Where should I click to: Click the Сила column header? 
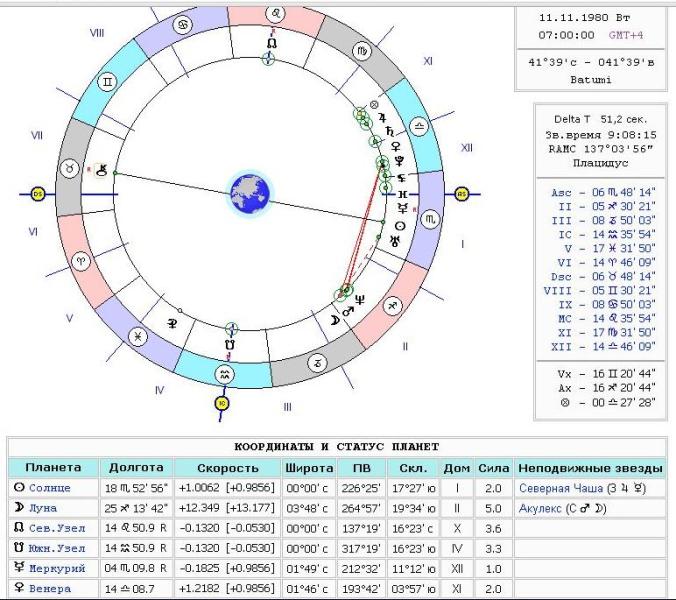(x=494, y=468)
